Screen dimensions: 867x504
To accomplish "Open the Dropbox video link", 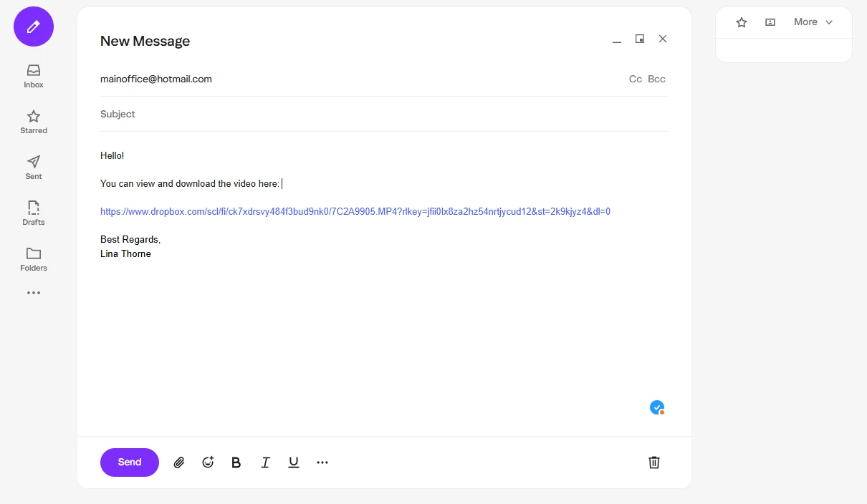I will click(x=355, y=212).
